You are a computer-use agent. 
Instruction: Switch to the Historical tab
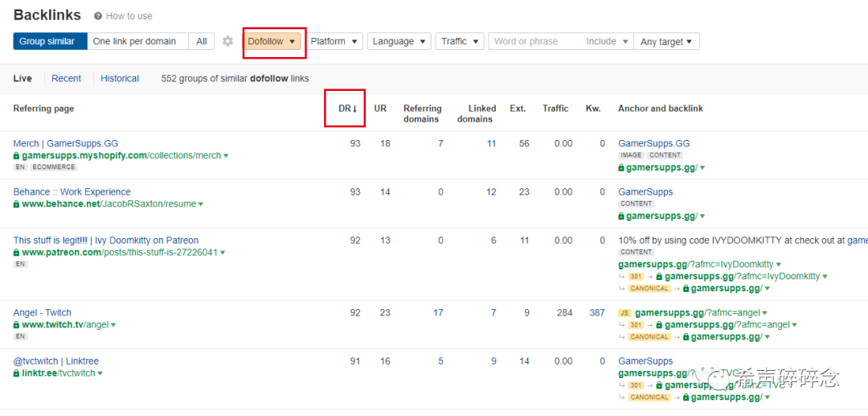[120, 79]
